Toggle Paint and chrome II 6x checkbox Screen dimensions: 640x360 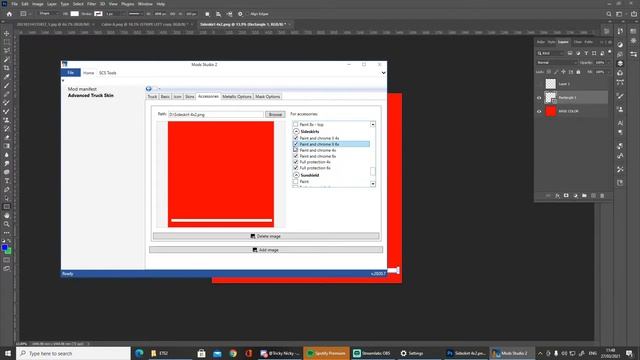296,144
